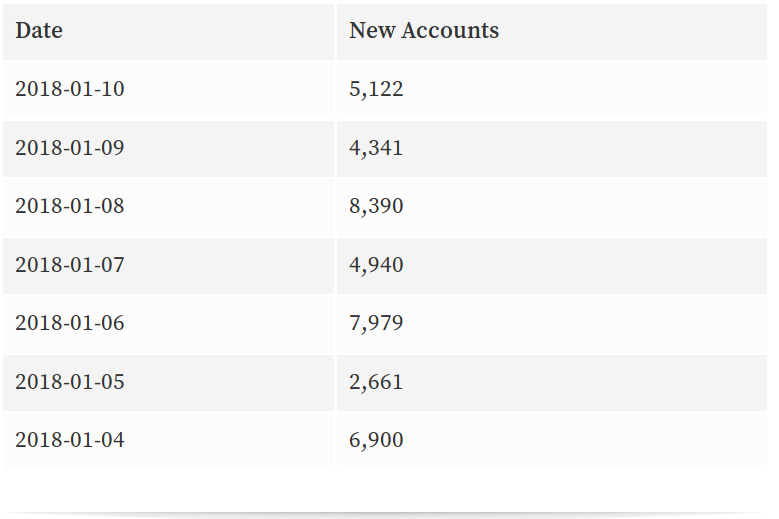Select the 2018-01-06 date cell
The width and height of the screenshot is (779, 519).
click(x=70, y=323)
